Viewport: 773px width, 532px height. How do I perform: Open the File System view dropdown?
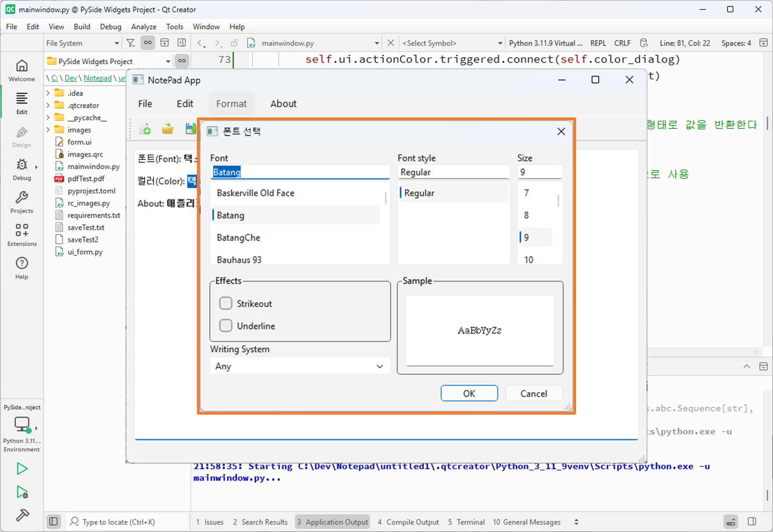(x=82, y=43)
